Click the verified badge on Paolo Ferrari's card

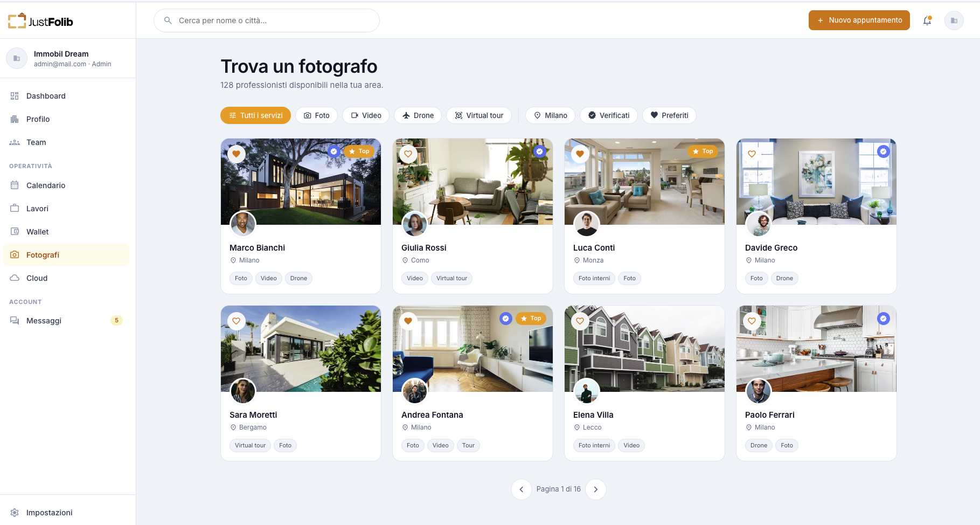pos(883,319)
